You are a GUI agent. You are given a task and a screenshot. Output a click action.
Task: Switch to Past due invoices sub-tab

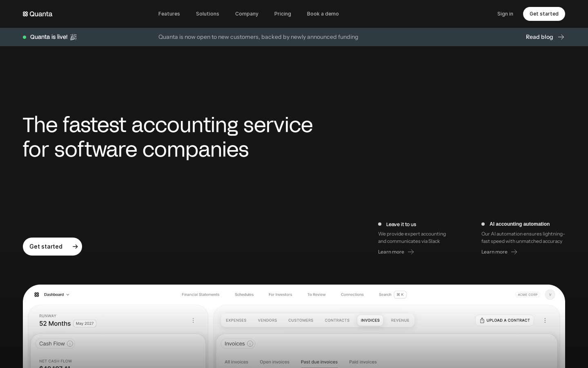319,362
